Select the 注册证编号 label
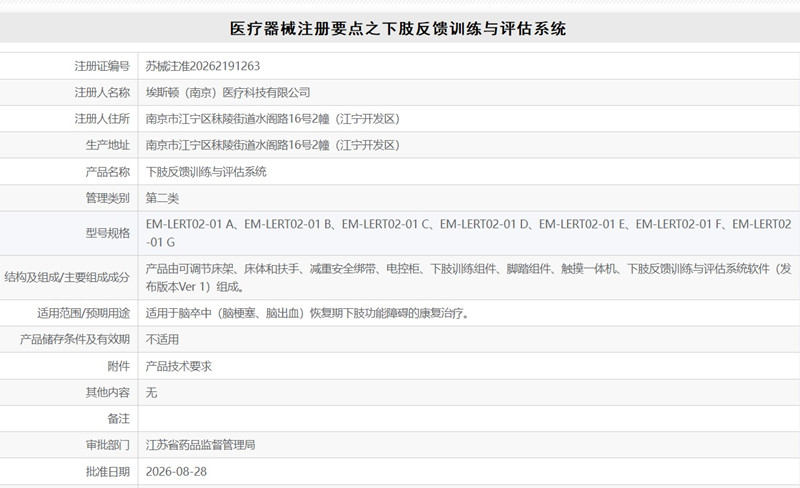 coord(102,66)
